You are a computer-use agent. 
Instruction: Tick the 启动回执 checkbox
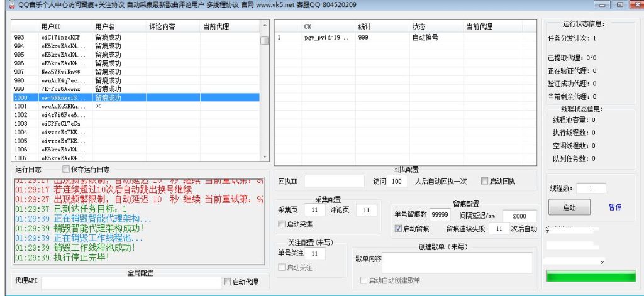tap(484, 181)
